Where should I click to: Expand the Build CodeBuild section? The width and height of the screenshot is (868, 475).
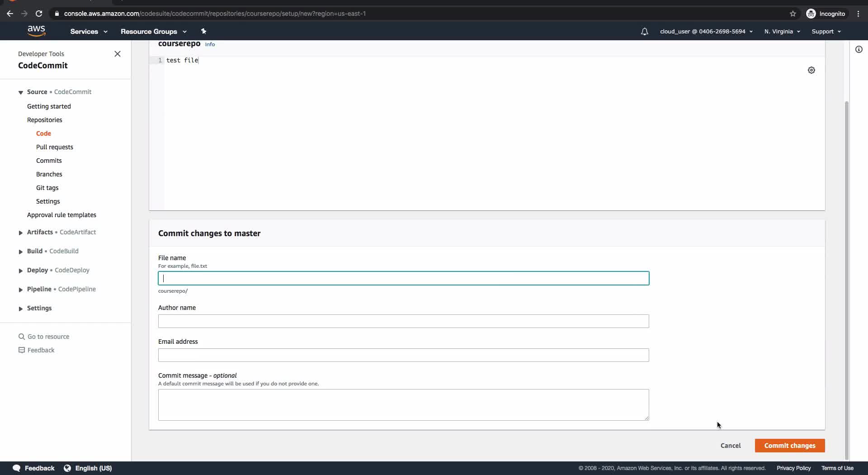point(21,252)
